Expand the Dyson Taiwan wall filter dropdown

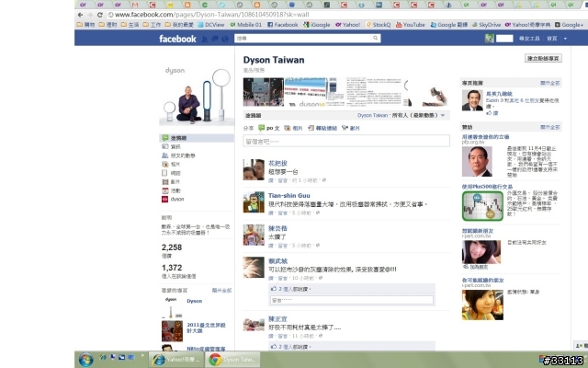click(x=443, y=115)
